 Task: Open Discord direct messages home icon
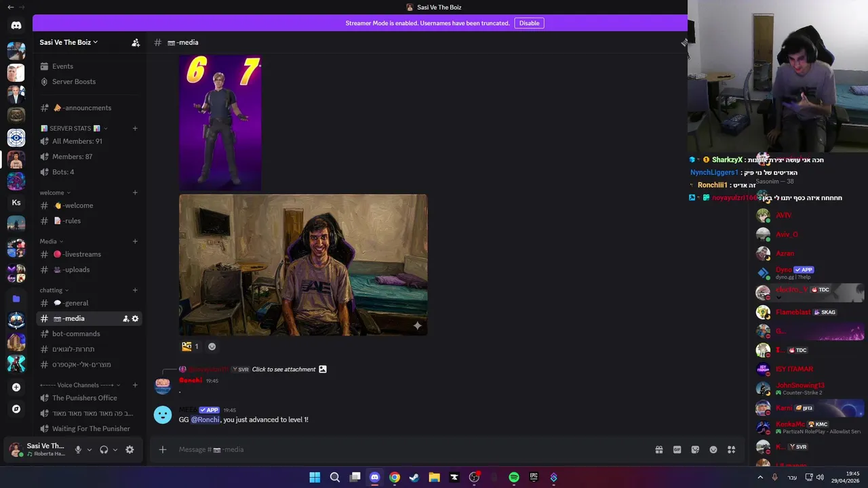coord(16,26)
